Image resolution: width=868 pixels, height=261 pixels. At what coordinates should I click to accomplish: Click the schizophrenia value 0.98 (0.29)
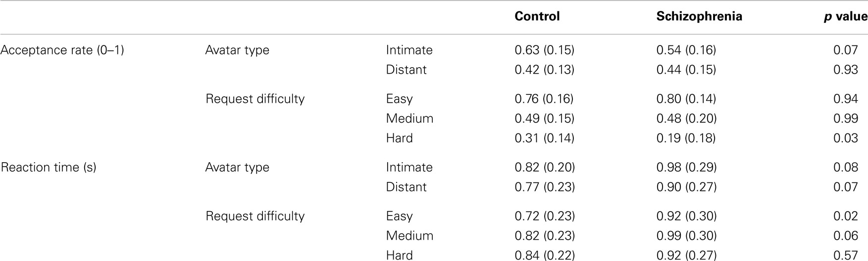(687, 167)
